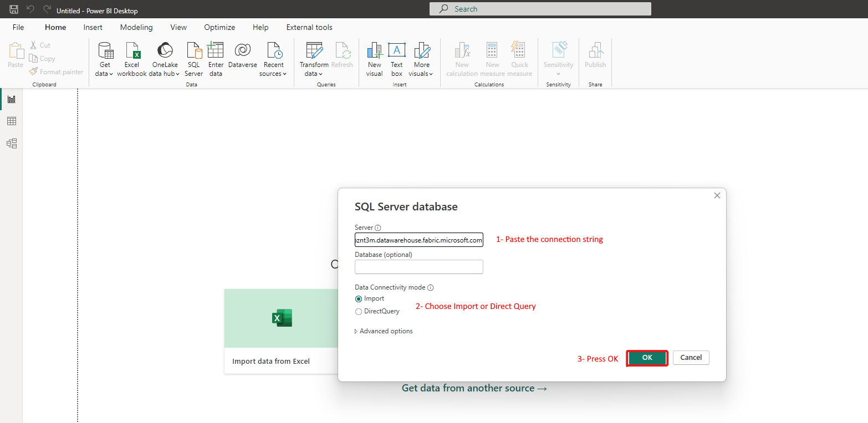Expand the More visuals dropdown
This screenshot has height=423, width=868.
pyautogui.click(x=421, y=58)
